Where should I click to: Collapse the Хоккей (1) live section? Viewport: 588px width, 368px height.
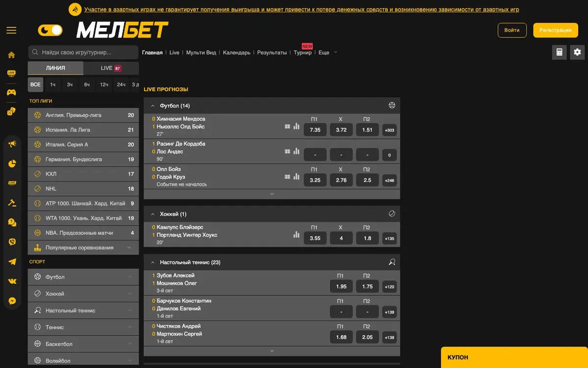click(x=153, y=214)
